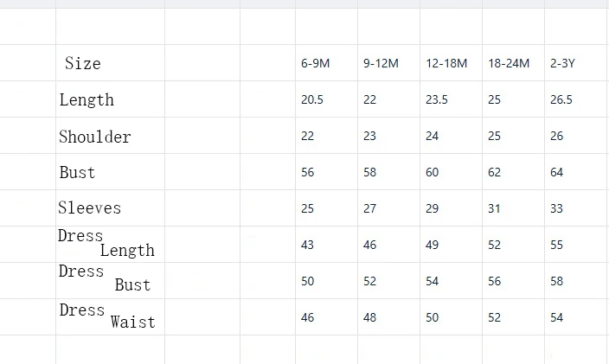
Task: Click the Bust row label
Action: [78, 173]
